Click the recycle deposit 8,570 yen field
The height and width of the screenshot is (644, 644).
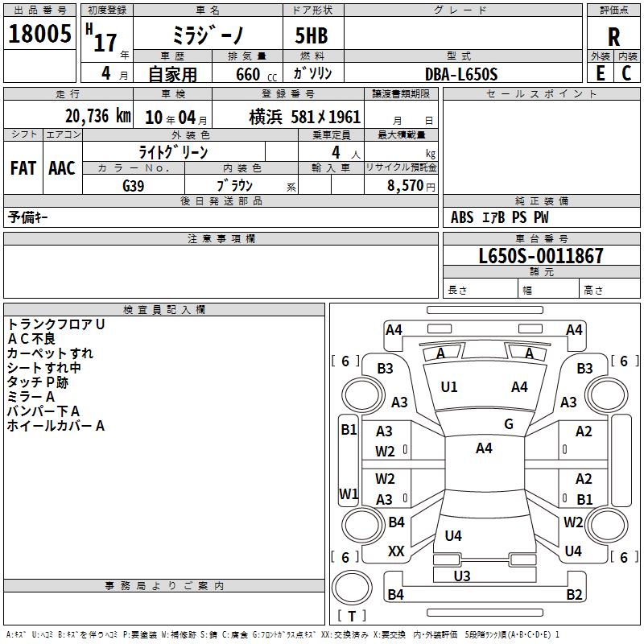point(401,184)
